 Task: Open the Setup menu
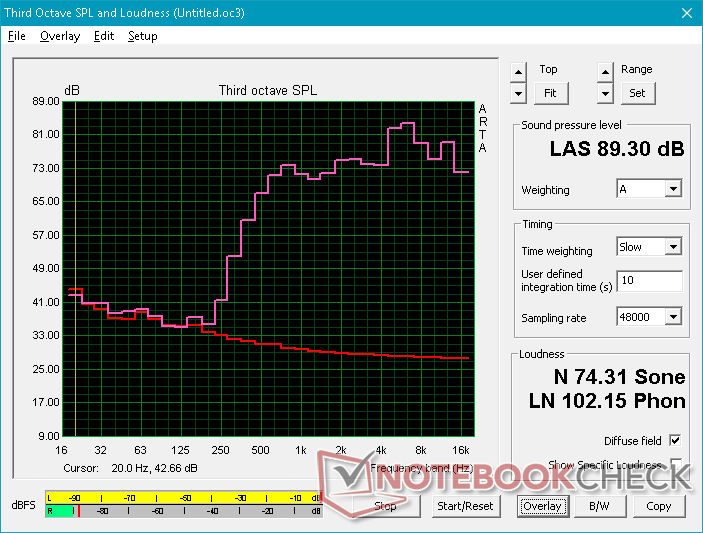coord(143,36)
